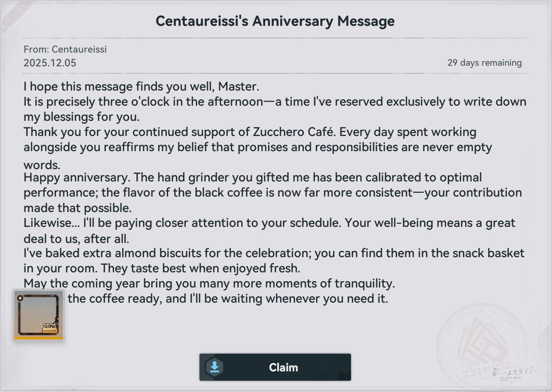Click the "May the coming year" blessing line
552x392 pixels.
pyautogui.click(x=209, y=283)
